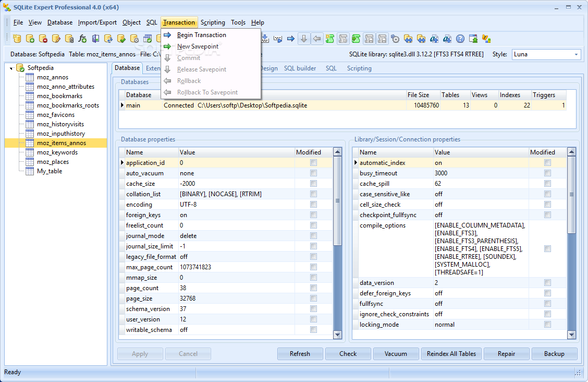Click the orange logo icon ending the toolbar
The image size is (588, 382).
point(486,39)
